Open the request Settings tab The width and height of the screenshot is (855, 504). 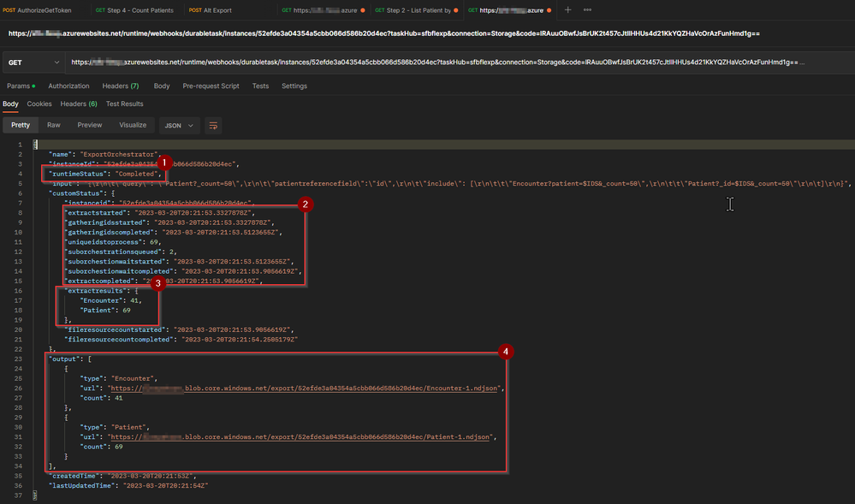[x=294, y=86]
